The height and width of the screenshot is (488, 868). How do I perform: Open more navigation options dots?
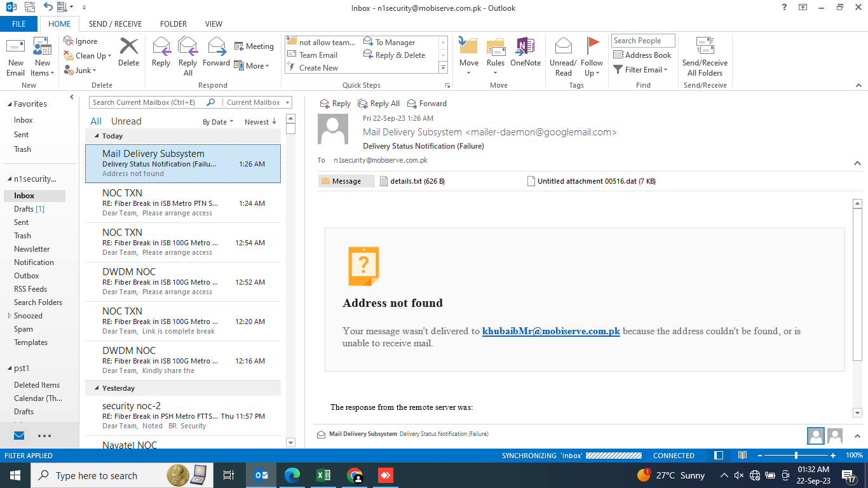click(44, 436)
